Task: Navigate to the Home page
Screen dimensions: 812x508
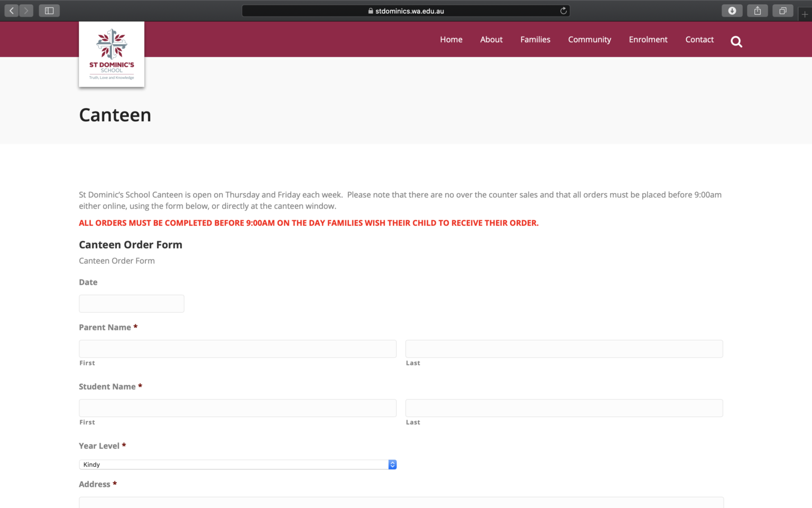Action: (x=451, y=39)
